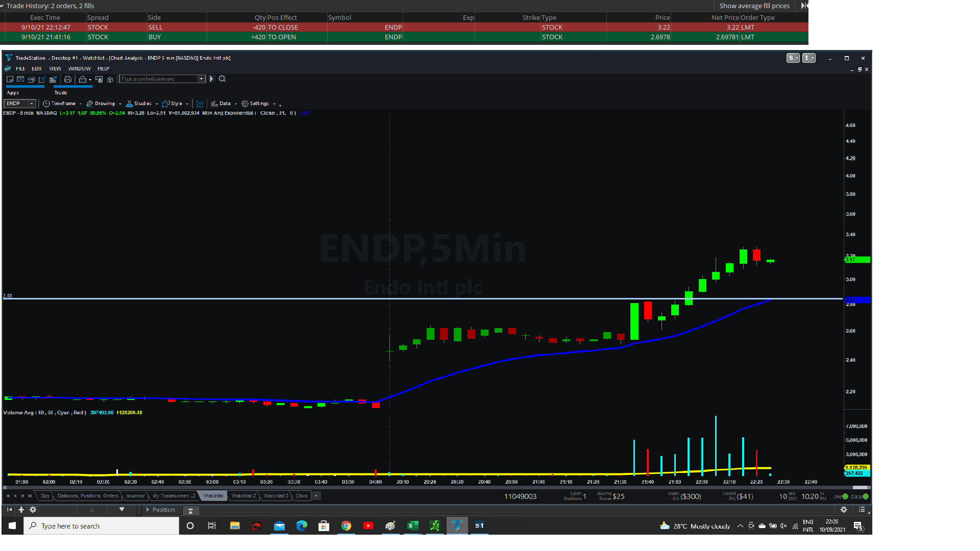Click the search magnifier next to the command box
The height and width of the screenshot is (551, 980).
222,79
